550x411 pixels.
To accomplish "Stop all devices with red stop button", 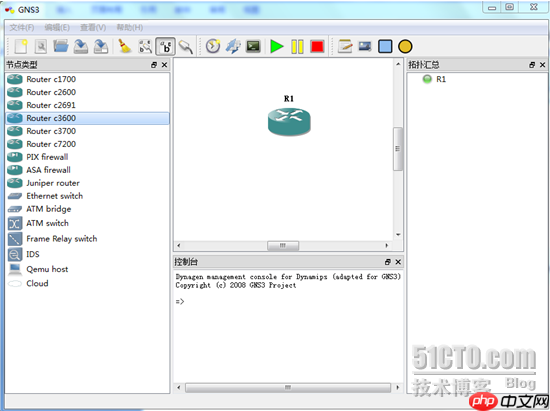I will [317, 47].
